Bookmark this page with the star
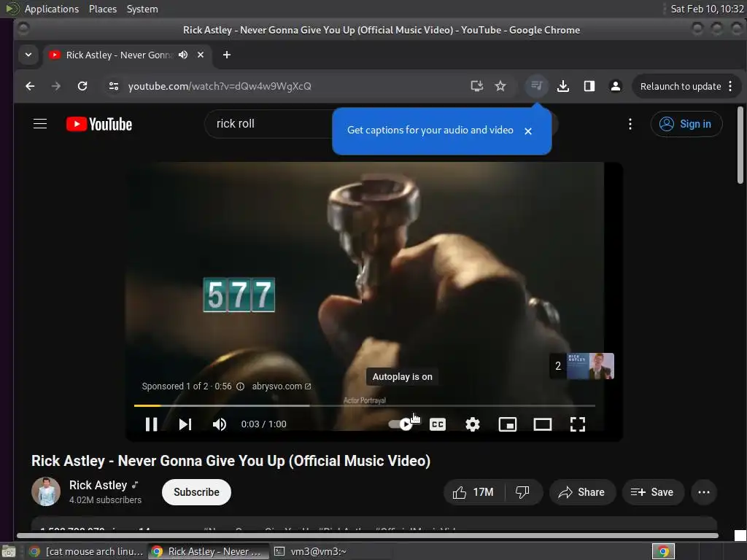Image resolution: width=747 pixels, height=560 pixels. [x=500, y=86]
